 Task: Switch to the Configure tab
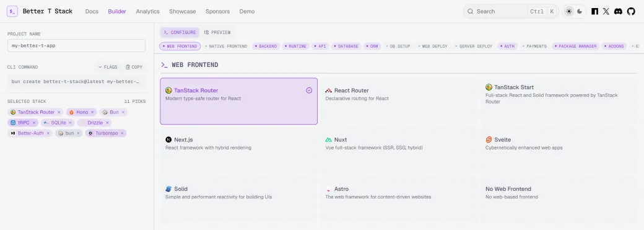(x=180, y=32)
